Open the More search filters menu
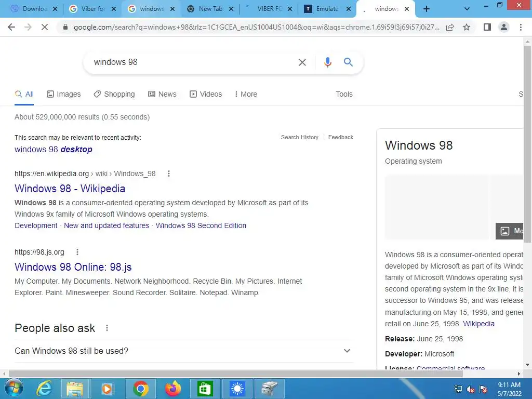Viewport: 532px width, 399px height. tap(246, 94)
